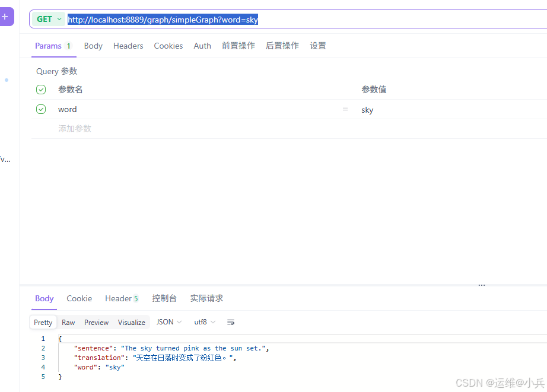547x392 pixels.
Task: Open the 实际请求 tab
Action: pyautogui.click(x=206, y=298)
